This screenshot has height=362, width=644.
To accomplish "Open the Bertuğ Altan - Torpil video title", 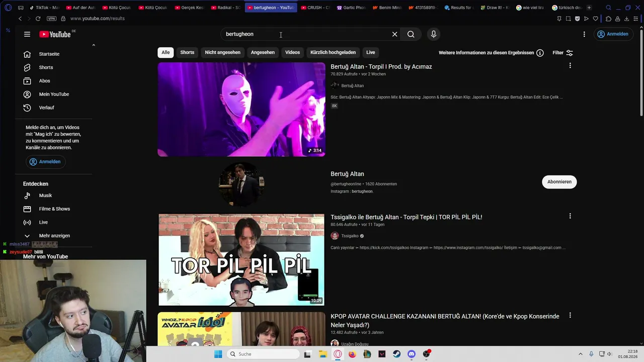I will (x=381, y=66).
